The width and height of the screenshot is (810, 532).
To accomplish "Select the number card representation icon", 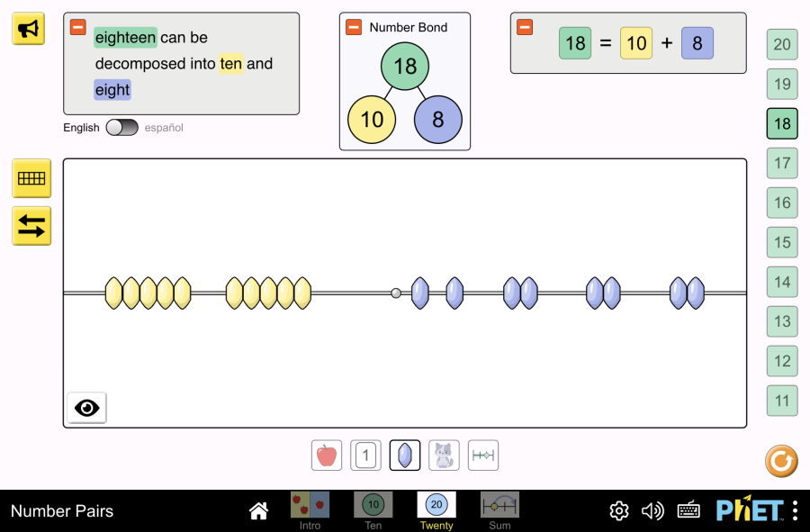I will (365, 455).
